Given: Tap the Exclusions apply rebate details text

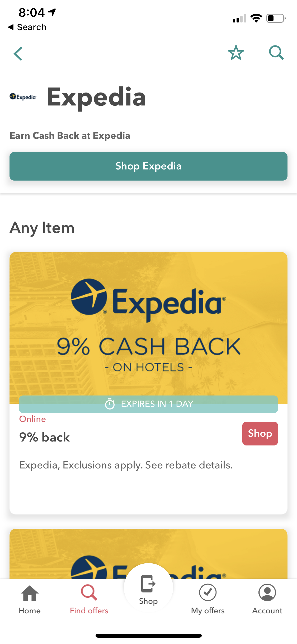Looking at the screenshot, I should pyautogui.click(x=126, y=465).
